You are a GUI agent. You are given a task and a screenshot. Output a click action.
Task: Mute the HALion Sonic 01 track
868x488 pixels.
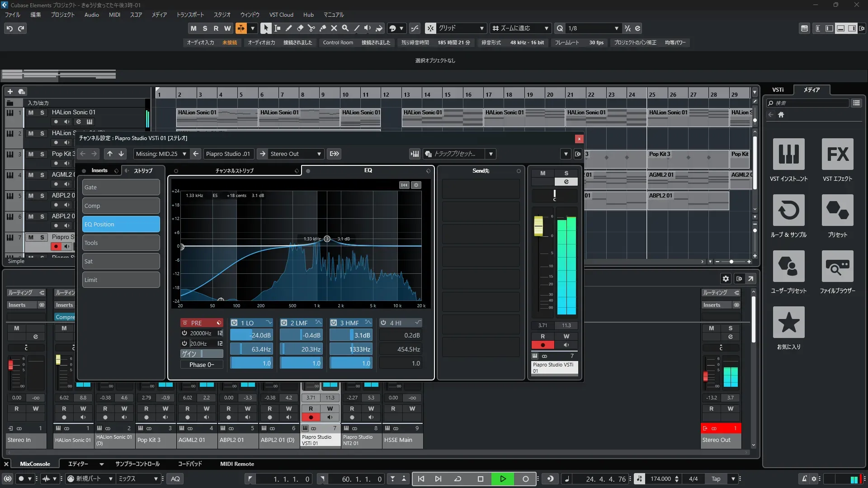point(31,113)
